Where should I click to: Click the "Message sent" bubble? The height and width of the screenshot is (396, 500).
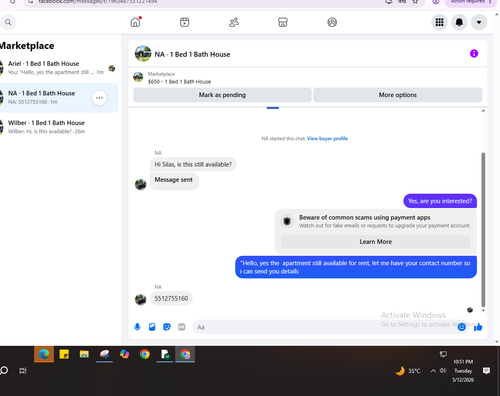174,181
